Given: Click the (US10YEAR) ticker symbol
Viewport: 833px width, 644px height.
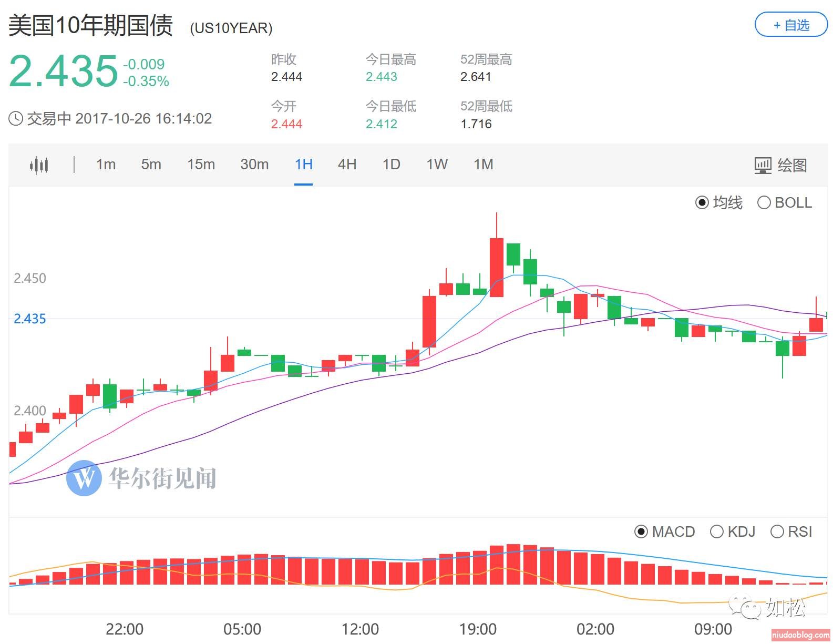Looking at the screenshot, I should pos(231,28).
